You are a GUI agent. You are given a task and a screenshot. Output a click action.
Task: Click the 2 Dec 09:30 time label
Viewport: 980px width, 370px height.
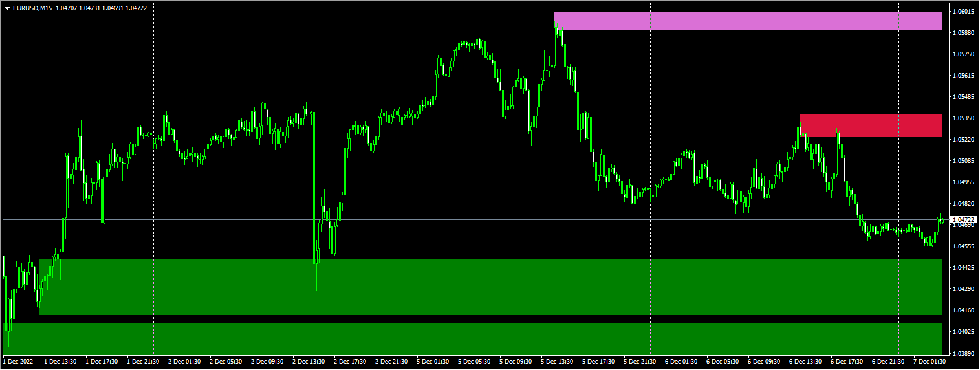click(x=267, y=362)
